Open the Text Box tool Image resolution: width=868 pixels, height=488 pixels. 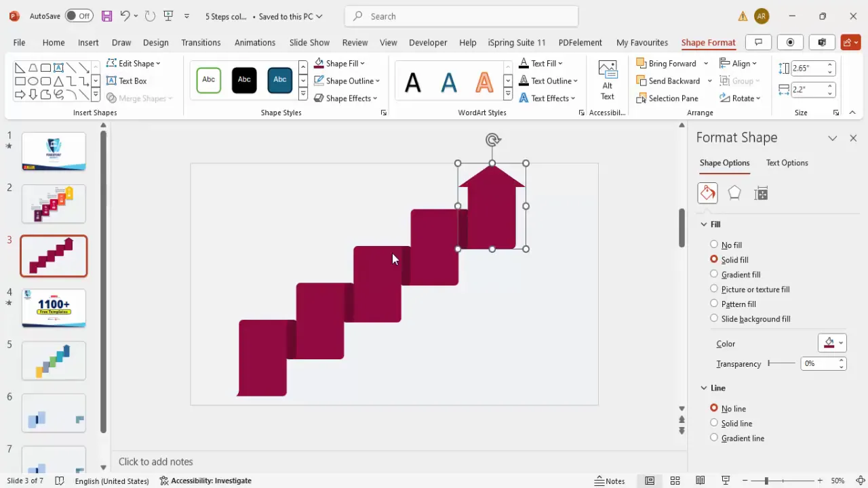[x=127, y=81]
